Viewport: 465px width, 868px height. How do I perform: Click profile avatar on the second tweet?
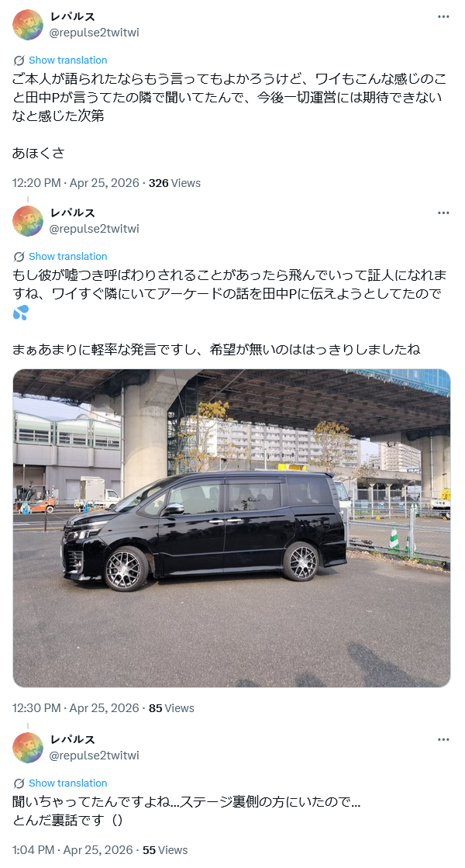pos(28,221)
